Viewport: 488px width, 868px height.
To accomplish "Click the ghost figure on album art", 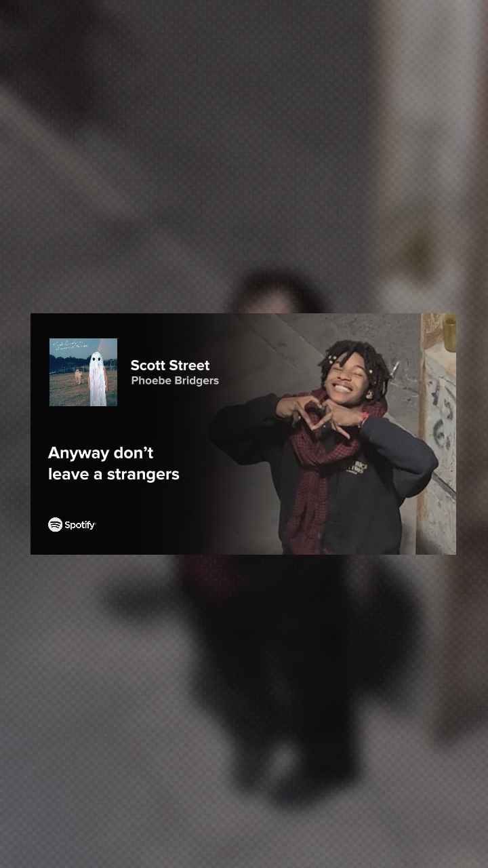I will (x=98, y=378).
